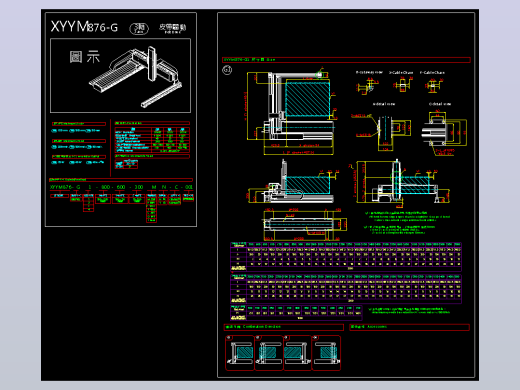Select the Y-CableChain cross-section drawing
Screen dimensions: 520x390
point(434,86)
